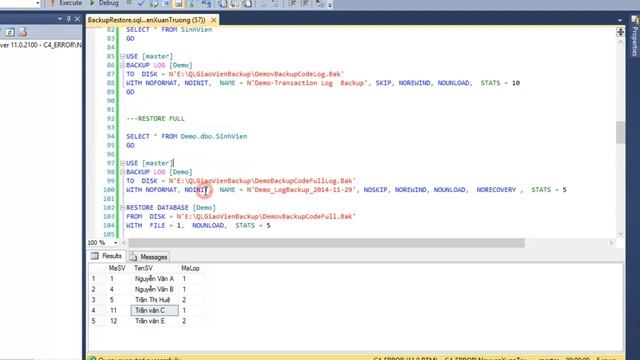Open the 100 % zoom dropdown

point(116,243)
